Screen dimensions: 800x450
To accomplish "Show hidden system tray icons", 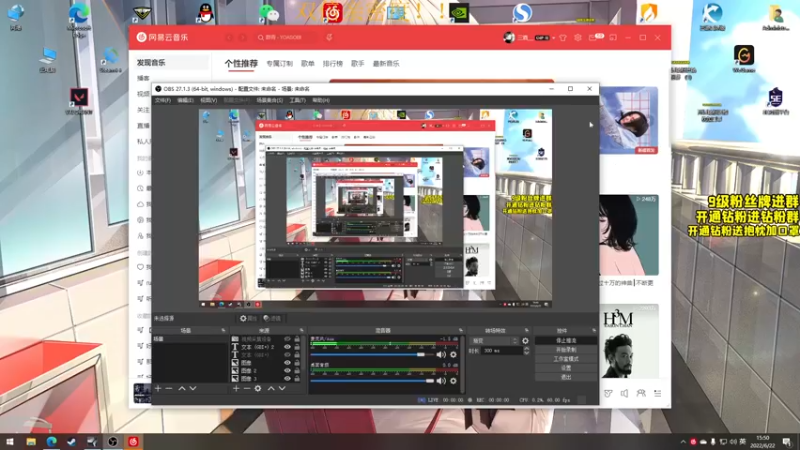I will (683, 442).
